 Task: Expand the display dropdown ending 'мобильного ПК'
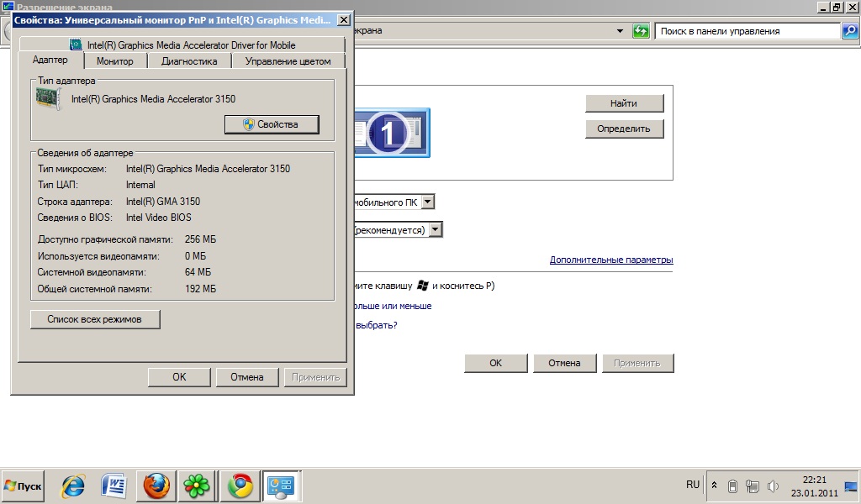(428, 202)
